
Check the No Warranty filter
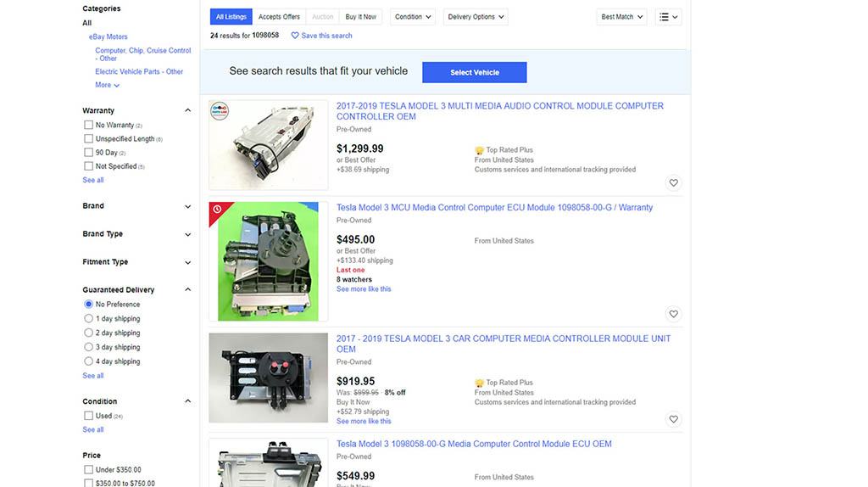[x=88, y=126]
